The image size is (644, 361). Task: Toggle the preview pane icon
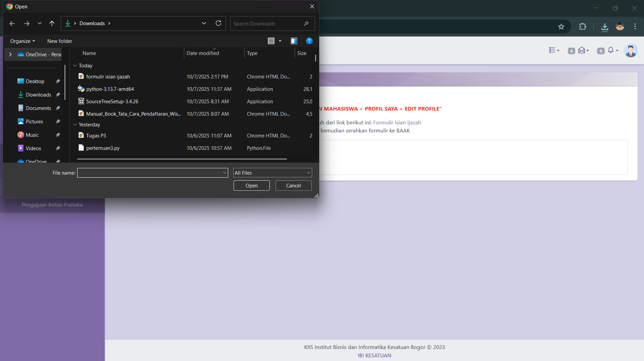(294, 41)
